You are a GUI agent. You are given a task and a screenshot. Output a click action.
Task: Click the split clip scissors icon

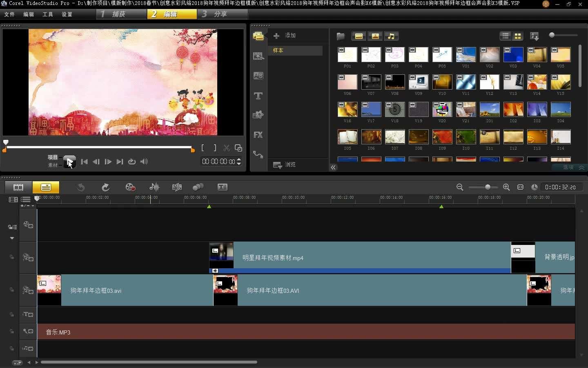227,148
